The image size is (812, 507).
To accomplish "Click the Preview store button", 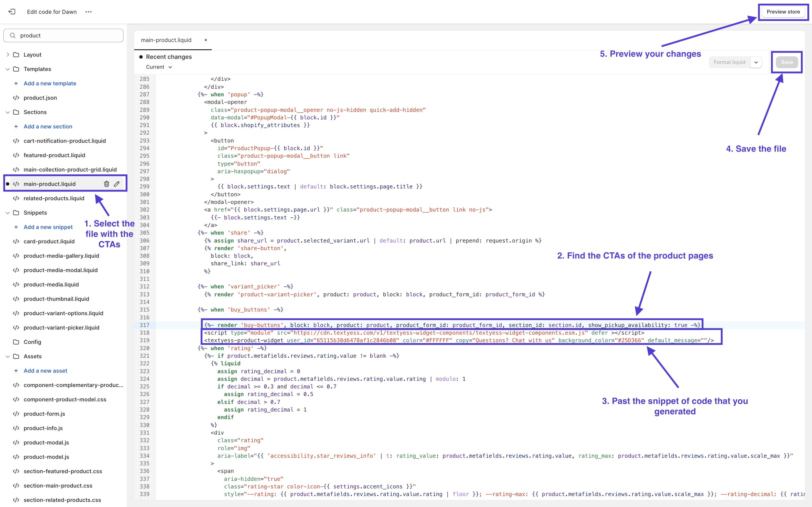I will (783, 12).
